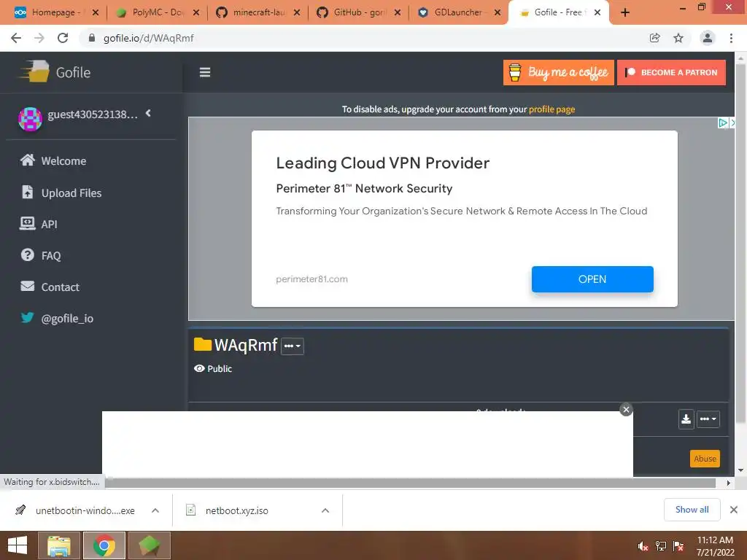
Task: Open Windows Start button
Action: click(x=18, y=545)
